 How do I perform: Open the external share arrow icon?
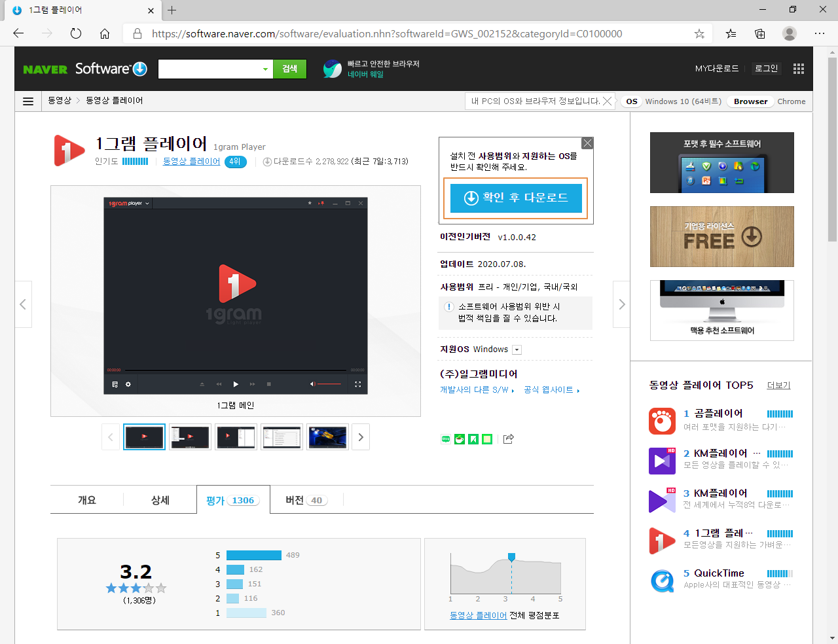509,439
